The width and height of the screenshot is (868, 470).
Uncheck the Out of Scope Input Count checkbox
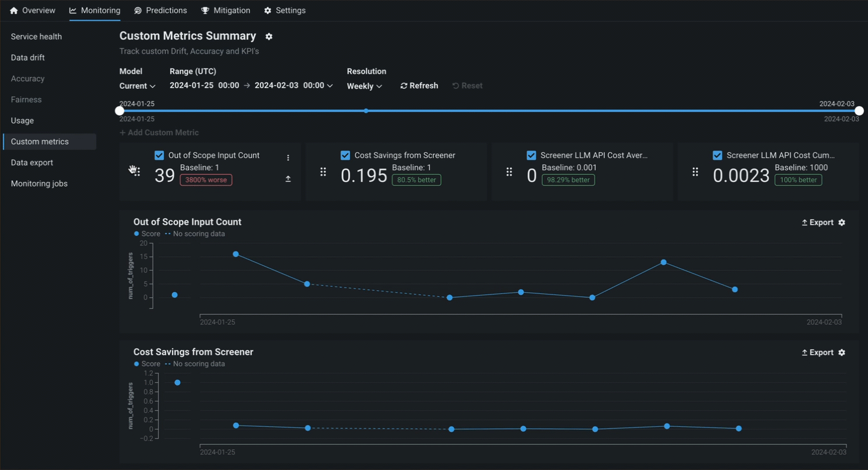(159, 156)
